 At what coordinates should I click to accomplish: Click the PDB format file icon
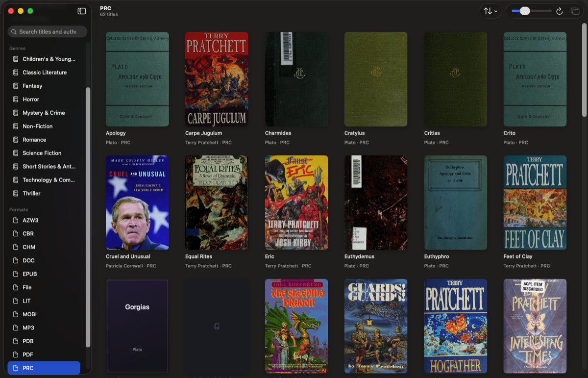tap(15, 341)
